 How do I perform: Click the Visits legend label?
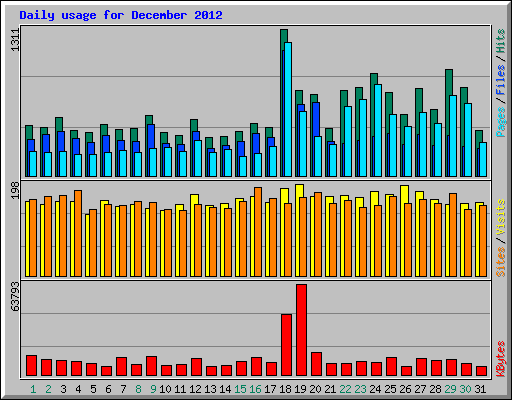(x=501, y=217)
